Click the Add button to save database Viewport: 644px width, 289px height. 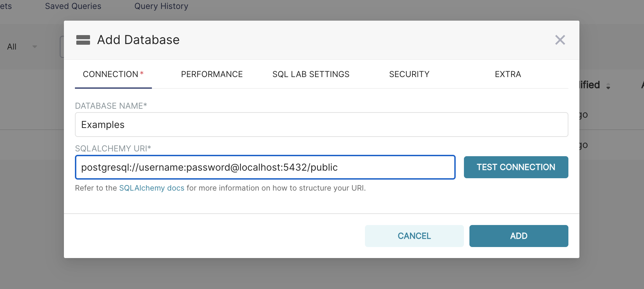(519, 236)
